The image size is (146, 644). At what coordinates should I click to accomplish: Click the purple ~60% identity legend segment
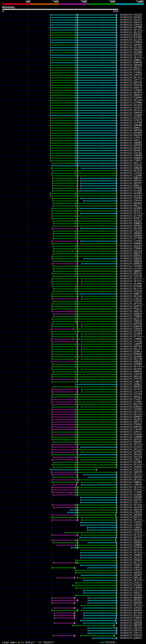73,4
